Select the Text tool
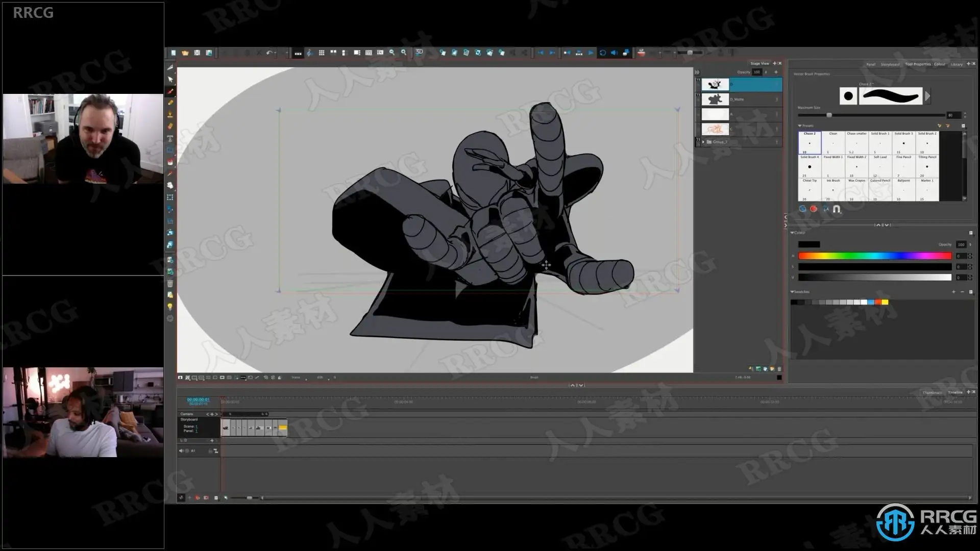 point(170,138)
